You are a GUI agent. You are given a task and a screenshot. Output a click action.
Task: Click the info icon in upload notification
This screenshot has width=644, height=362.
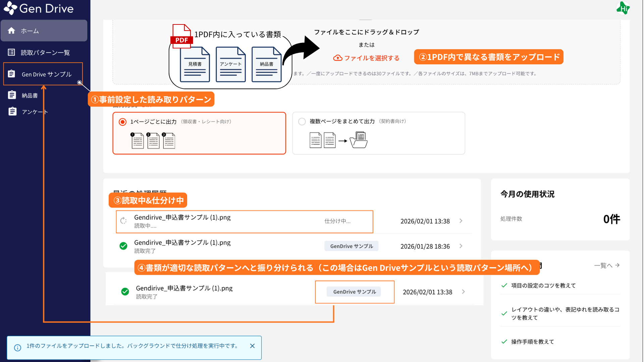coord(18,348)
